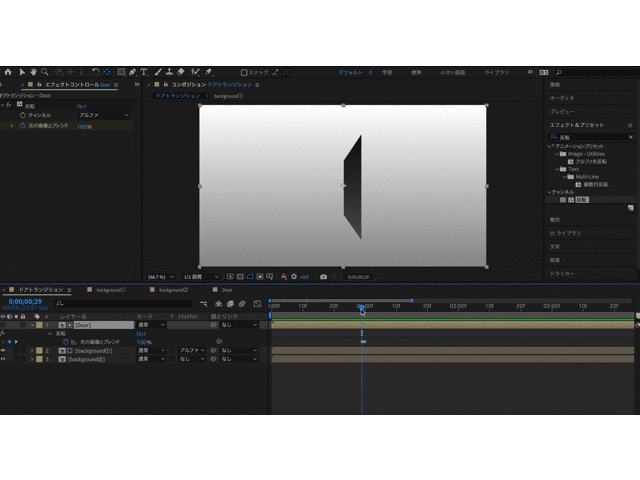Open the CC ライブラリ panel
This screenshot has height=480, width=640.
click(566, 232)
